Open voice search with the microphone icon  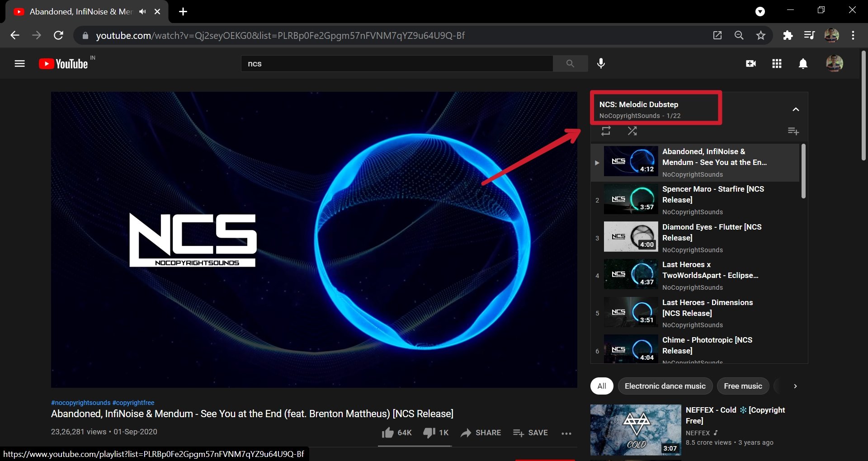(601, 63)
